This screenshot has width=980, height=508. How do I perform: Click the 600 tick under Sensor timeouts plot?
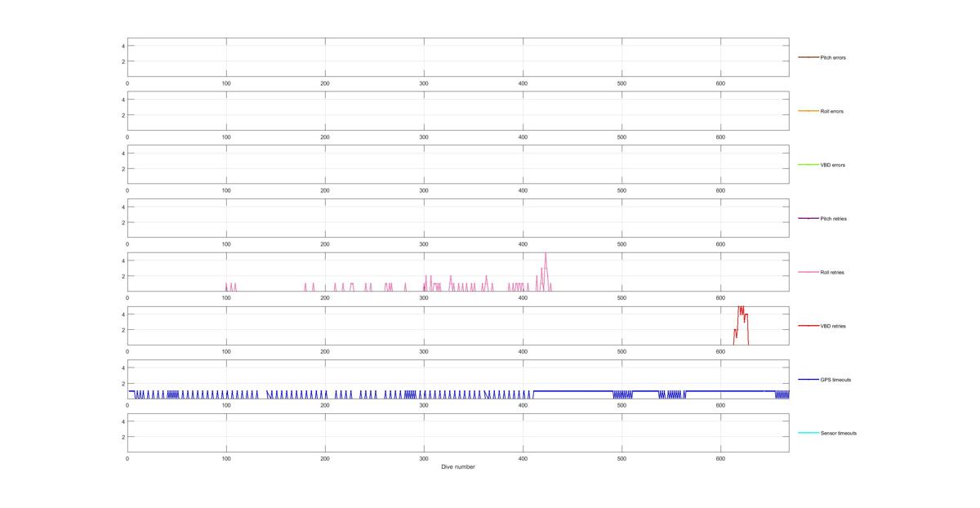(x=720, y=458)
